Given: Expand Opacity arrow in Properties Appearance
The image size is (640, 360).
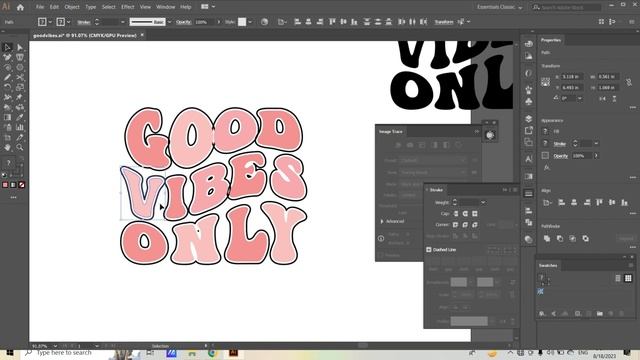Looking at the screenshot, I should click(596, 156).
